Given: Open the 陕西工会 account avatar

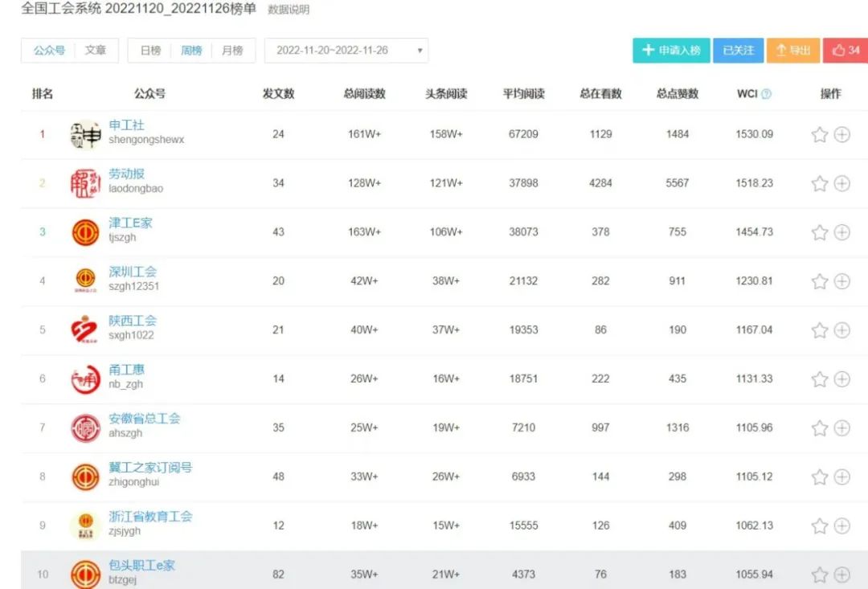Looking at the screenshot, I should point(85,330).
